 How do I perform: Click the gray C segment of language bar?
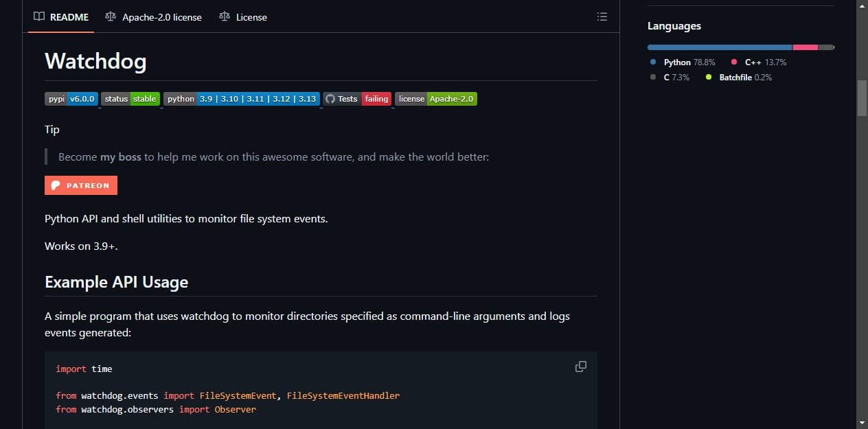point(825,47)
